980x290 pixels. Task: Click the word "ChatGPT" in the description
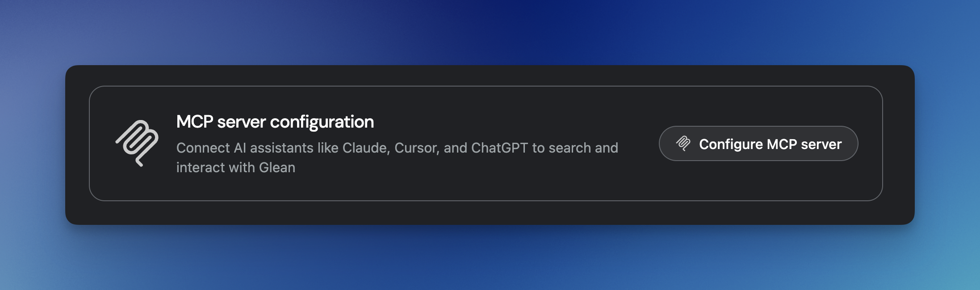coord(499,148)
